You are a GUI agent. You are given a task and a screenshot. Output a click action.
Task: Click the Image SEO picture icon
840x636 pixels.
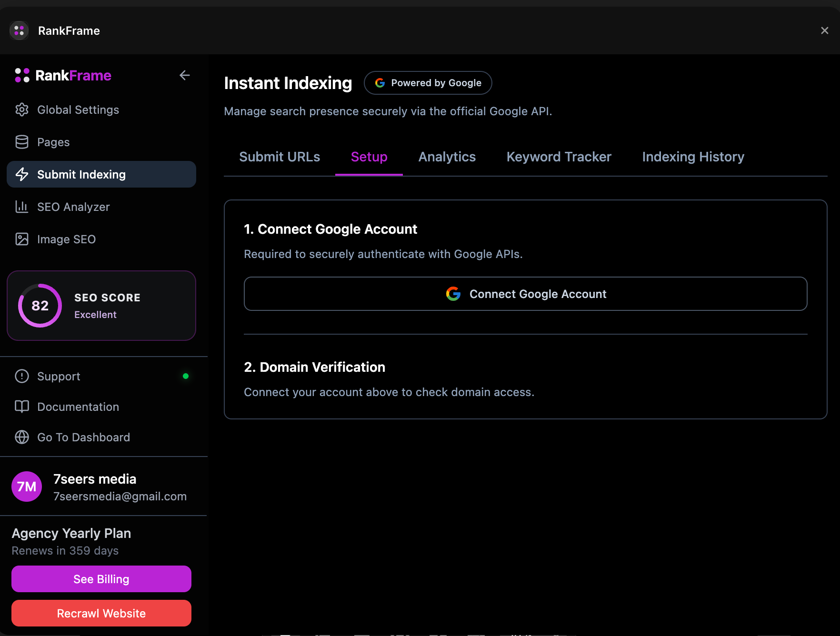click(x=22, y=239)
